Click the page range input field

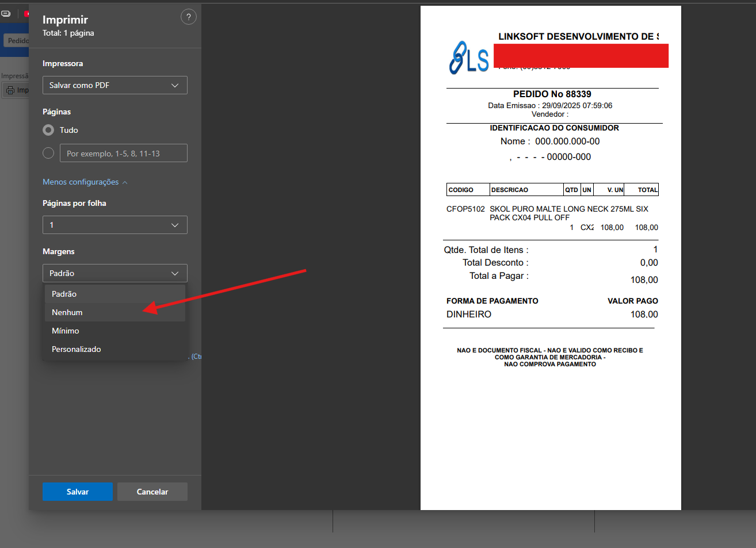[x=123, y=153]
